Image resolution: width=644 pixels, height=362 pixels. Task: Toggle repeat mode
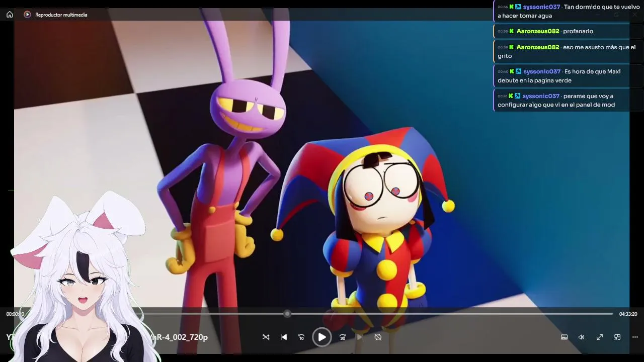(x=378, y=337)
